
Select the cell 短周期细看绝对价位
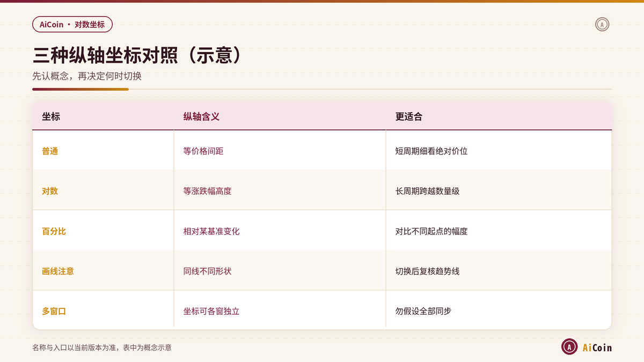431,151
